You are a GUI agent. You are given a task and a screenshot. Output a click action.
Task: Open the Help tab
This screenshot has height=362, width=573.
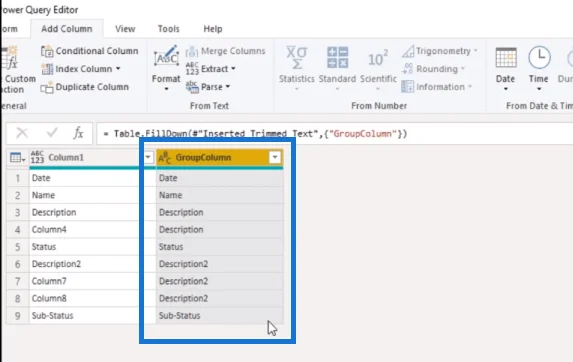213,29
